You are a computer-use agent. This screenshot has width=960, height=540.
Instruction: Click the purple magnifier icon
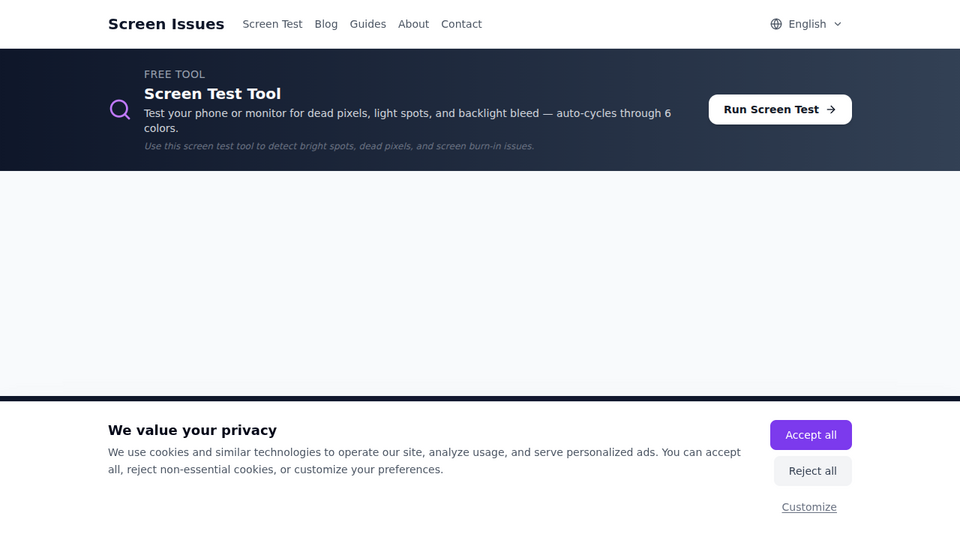[120, 110]
